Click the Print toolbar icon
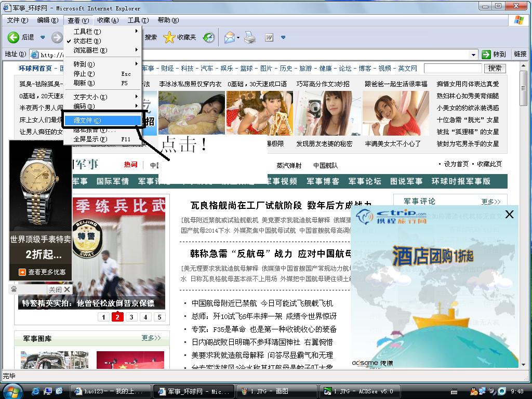This screenshot has width=532, height=399. (x=250, y=37)
